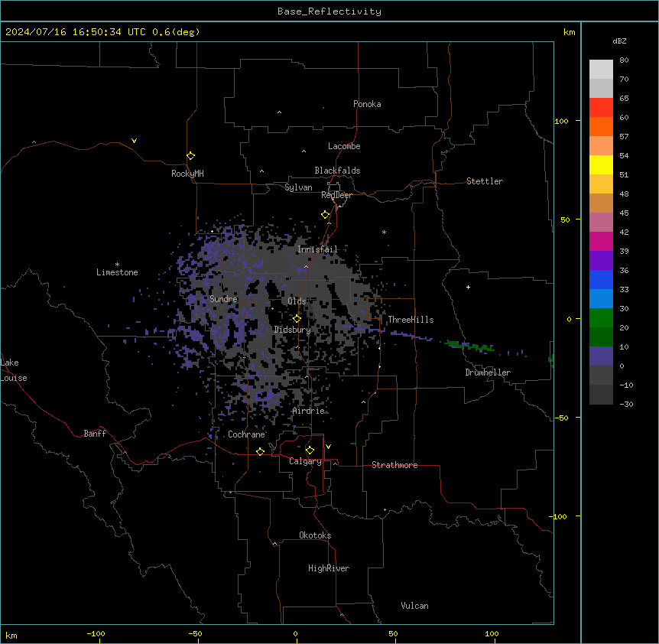Click the Sylvan label
Image resolution: width=659 pixels, height=644 pixels.
pos(298,187)
